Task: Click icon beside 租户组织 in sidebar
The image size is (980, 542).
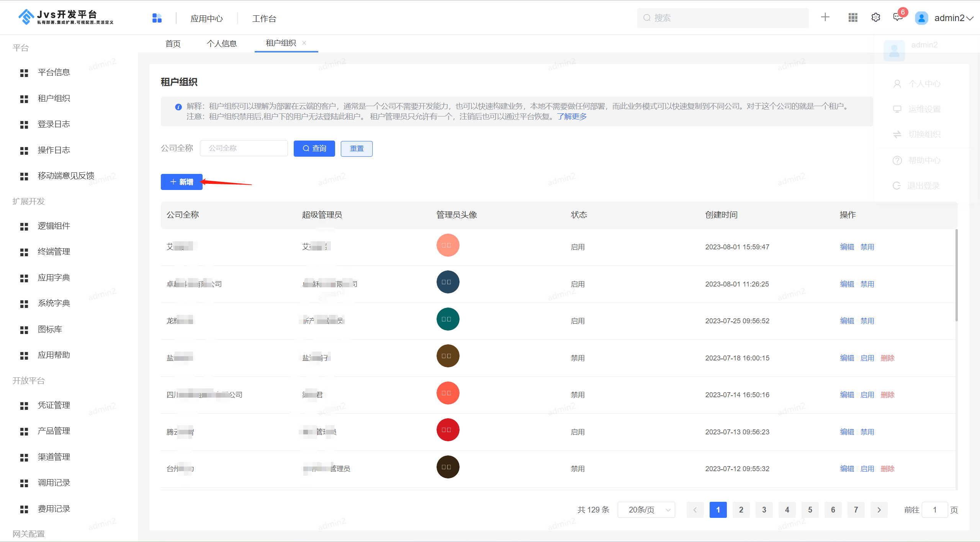Action: coord(24,99)
